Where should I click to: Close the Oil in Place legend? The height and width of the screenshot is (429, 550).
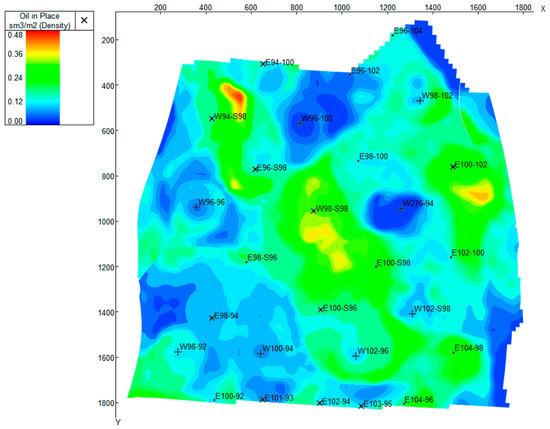tap(84, 20)
